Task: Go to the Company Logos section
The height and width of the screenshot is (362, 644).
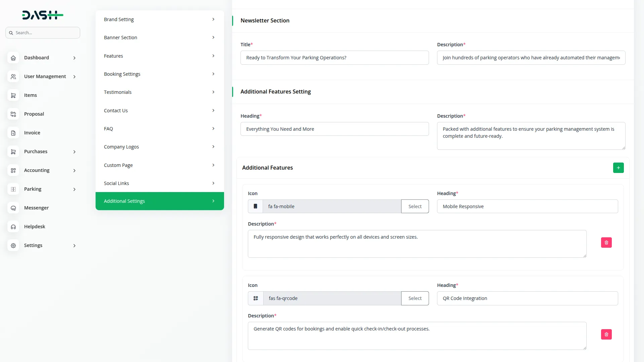Action: tap(159, 147)
